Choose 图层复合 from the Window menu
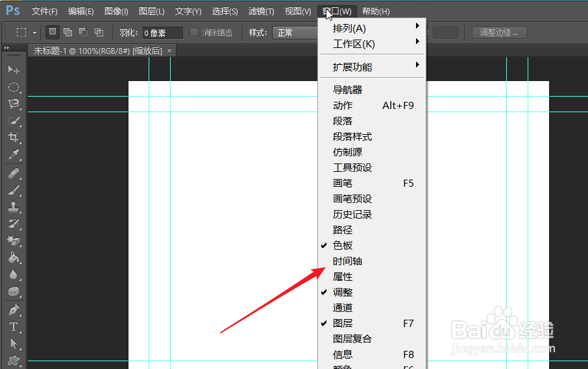588x369 pixels. click(x=372, y=339)
